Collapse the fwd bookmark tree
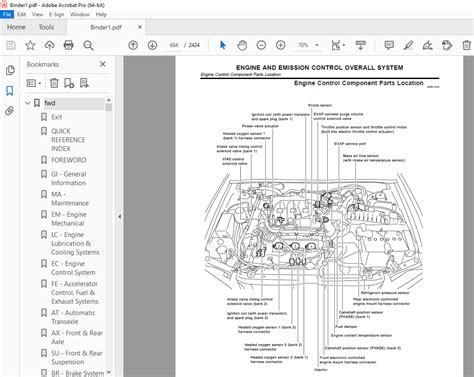Viewport: 474px width, 377px height. tap(28, 103)
